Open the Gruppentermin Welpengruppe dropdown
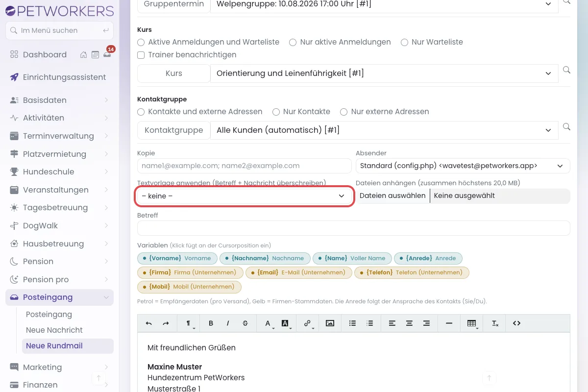 click(x=384, y=4)
